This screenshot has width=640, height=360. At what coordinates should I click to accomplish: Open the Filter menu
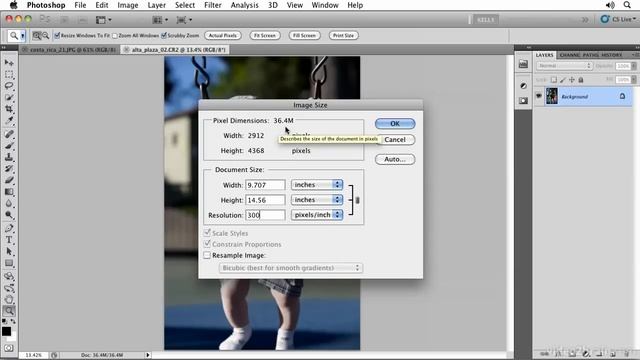(x=213, y=5)
